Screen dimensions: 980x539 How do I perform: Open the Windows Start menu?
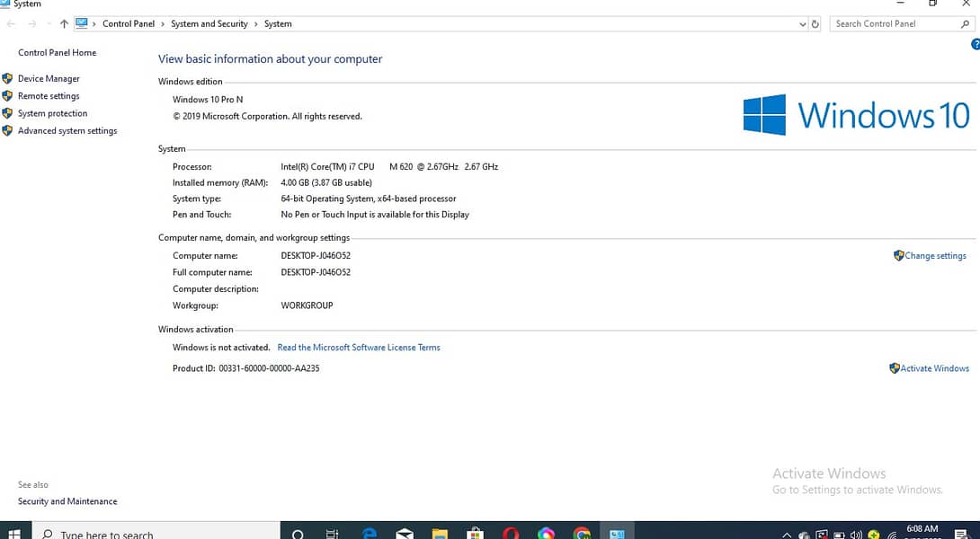[x=14, y=534]
